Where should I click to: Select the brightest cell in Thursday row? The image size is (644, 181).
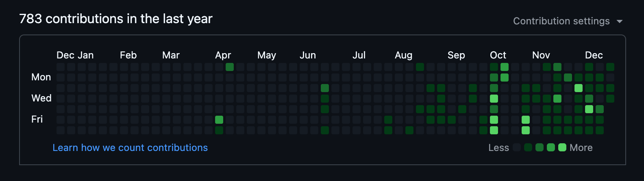coord(589,109)
